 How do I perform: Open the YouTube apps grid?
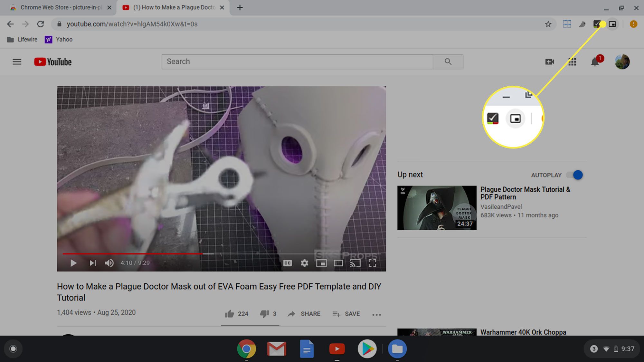click(572, 62)
